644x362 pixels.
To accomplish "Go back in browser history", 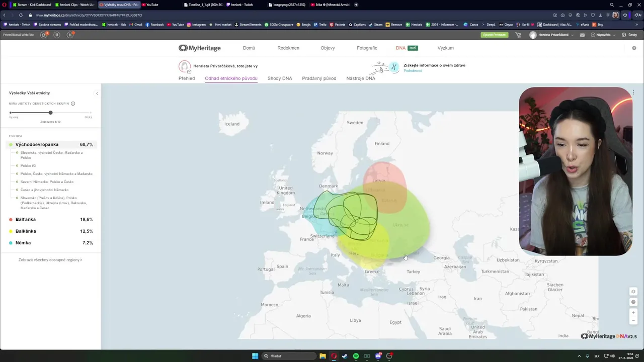I will pos(5,15).
